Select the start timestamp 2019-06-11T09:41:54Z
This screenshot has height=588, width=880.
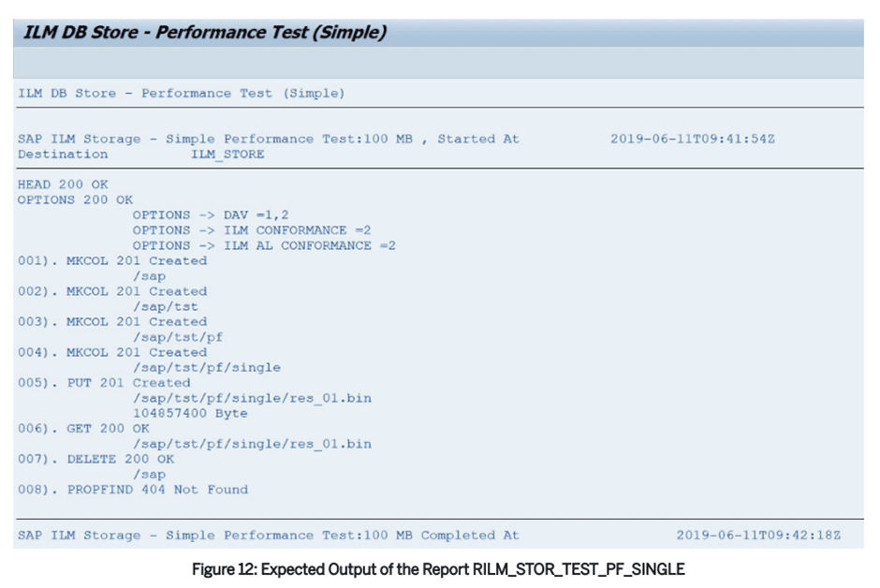tap(692, 139)
